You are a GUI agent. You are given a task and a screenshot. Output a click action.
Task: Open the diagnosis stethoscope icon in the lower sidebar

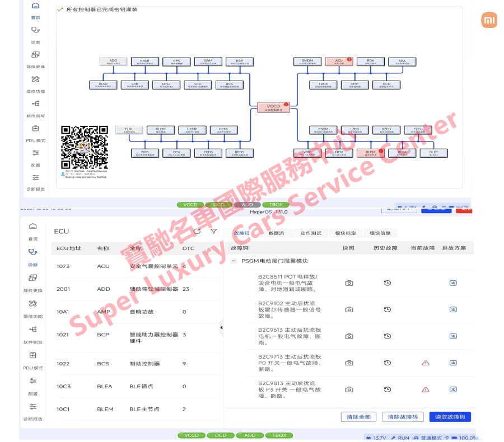pyautogui.click(x=33, y=252)
